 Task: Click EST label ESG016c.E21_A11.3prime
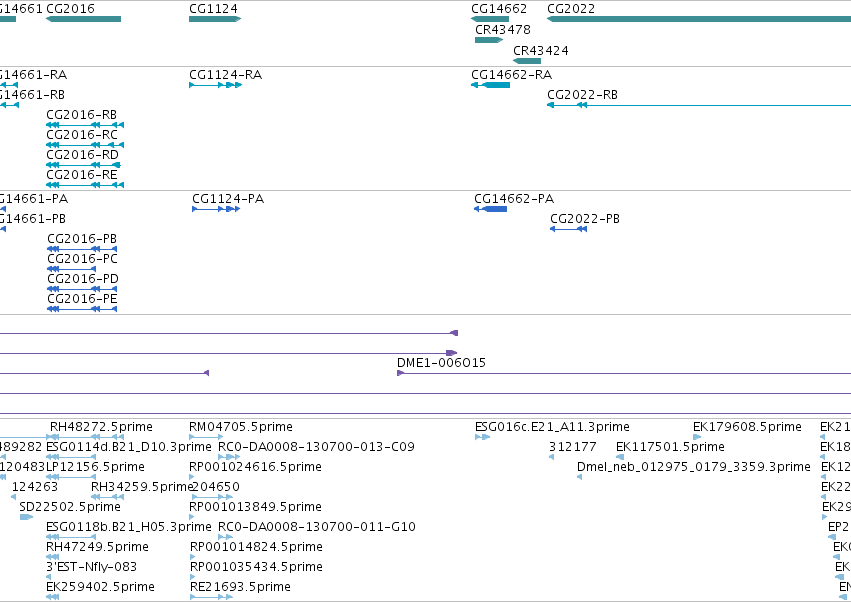coord(552,427)
